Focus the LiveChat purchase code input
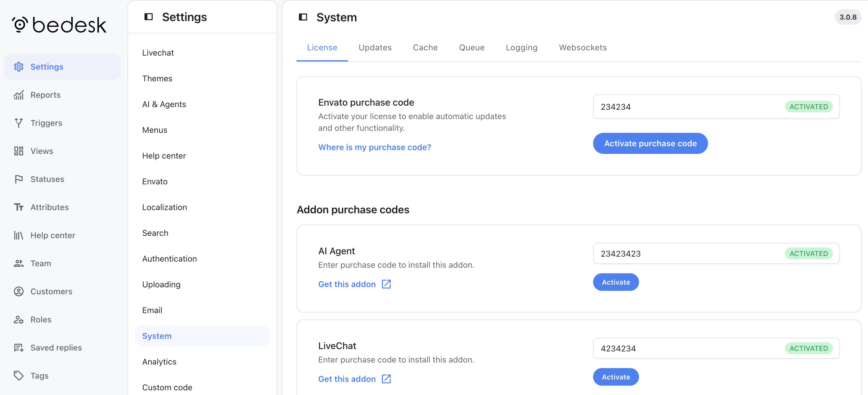 tap(716, 348)
